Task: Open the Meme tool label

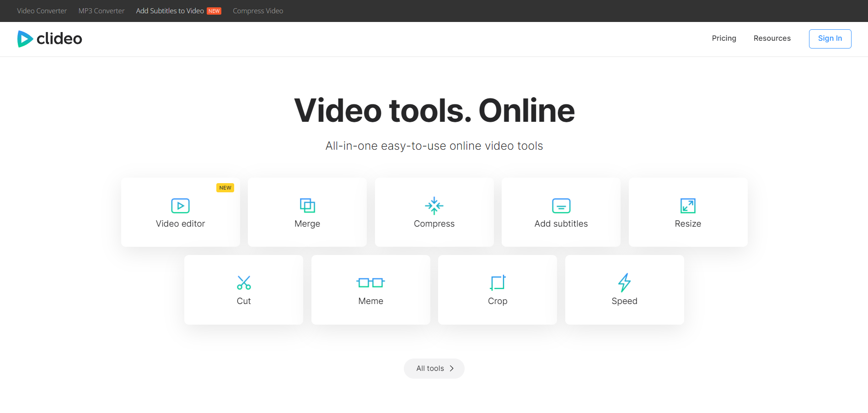Action: coord(370,301)
